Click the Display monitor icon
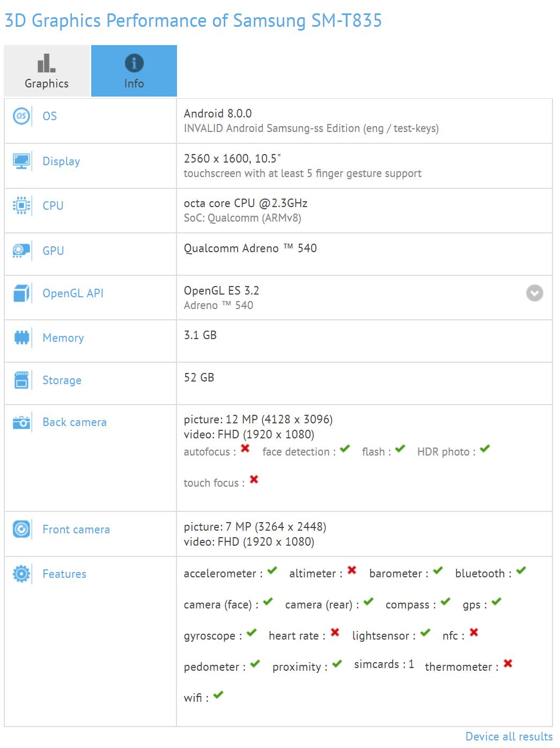This screenshot has width=560, height=748. (x=21, y=161)
